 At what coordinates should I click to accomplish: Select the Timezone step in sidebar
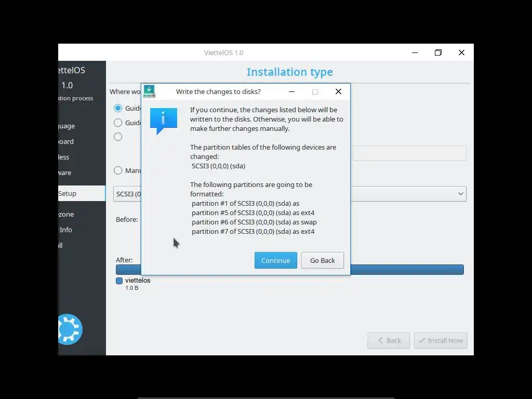point(66,214)
